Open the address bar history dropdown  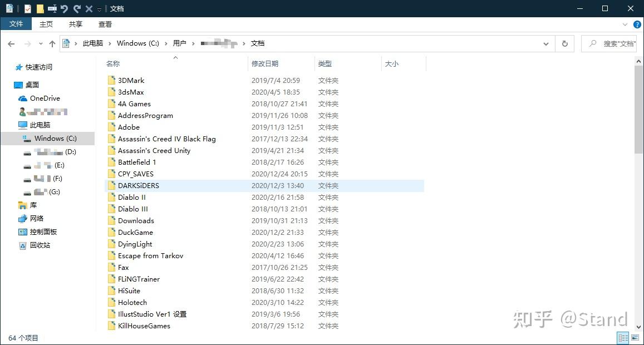[x=546, y=43]
